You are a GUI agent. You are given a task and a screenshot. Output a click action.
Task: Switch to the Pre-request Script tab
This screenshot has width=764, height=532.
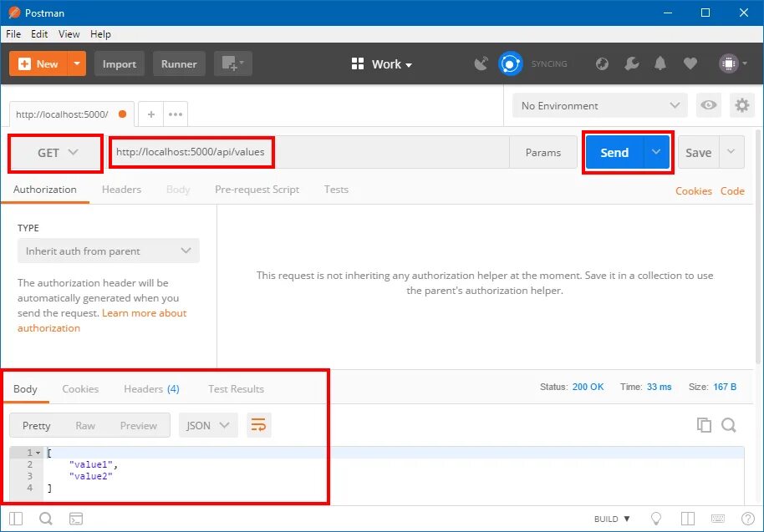pyautogui.click(x=257, y=190)
